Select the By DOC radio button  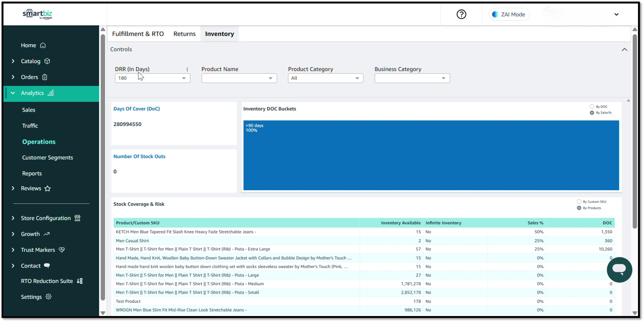pos(592,107)
